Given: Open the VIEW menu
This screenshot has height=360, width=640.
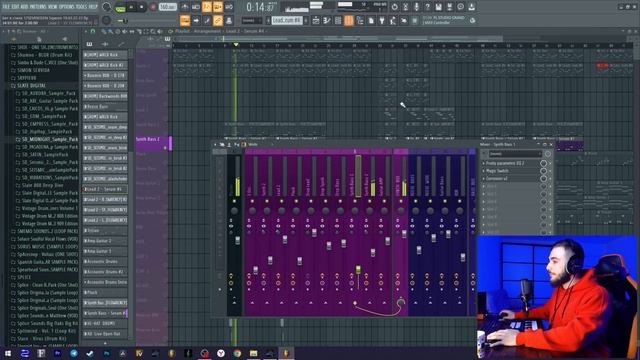Looking at the screenshot, I should (53, 7).
